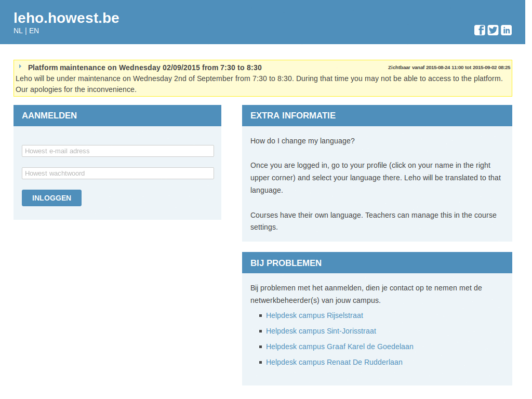Screen dimensions: 532x399
Task: Click 'Once you are logged in' paragraph
Action: (376, 178)
